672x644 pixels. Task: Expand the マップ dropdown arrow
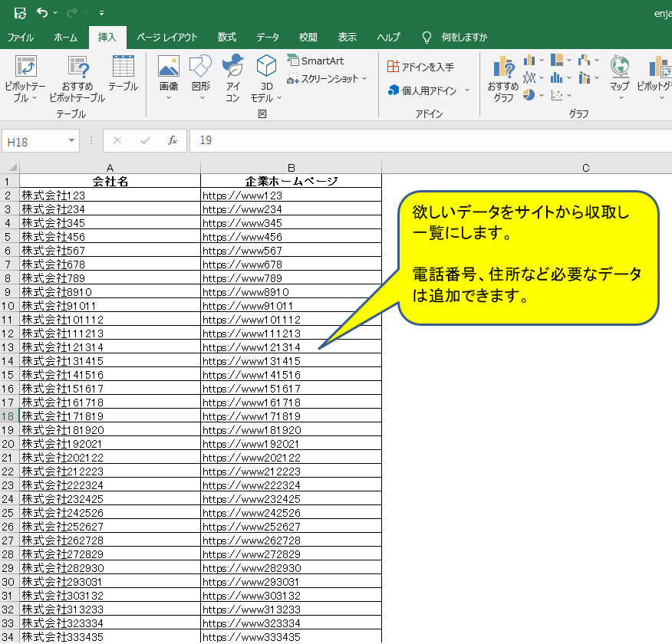pyautogui.click(x=621, y=98)
